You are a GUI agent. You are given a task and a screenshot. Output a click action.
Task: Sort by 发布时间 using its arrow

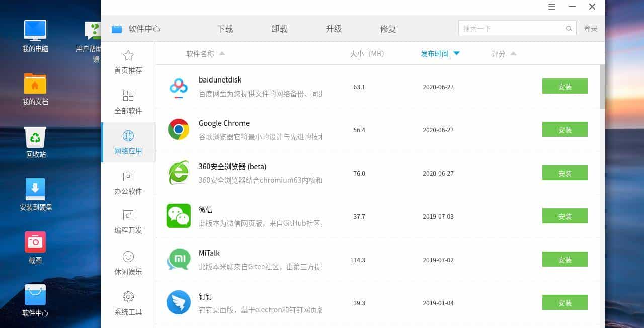[456, 53]
